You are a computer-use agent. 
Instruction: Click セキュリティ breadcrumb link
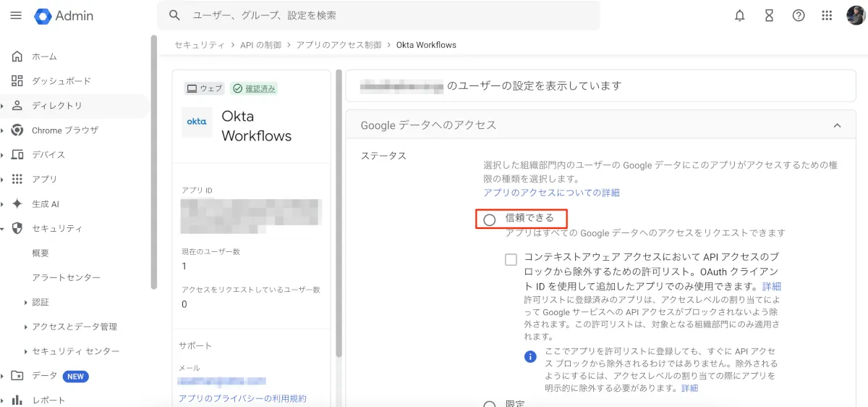click(199, 45)
